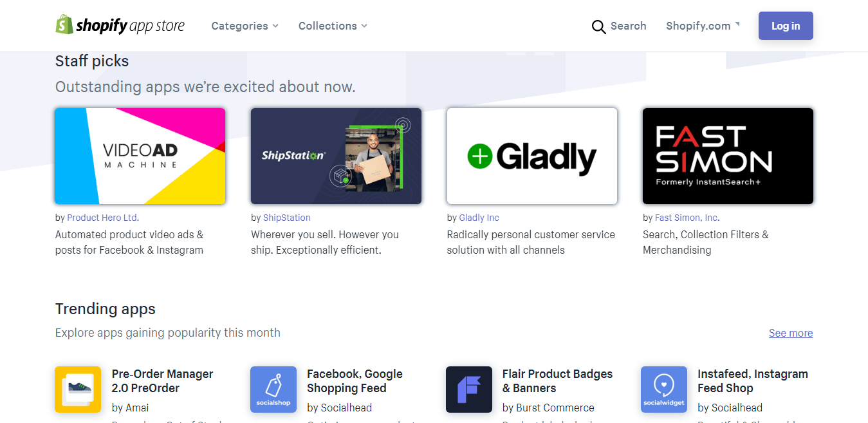Open the Gladly staff pick thumbnail
Image resolution: width=868 pixels, height=423 pixels.
click(x=532, y=156)
